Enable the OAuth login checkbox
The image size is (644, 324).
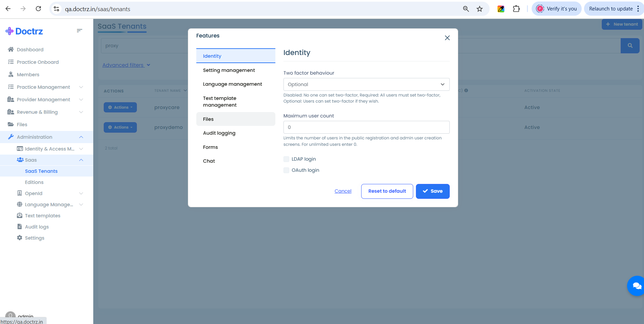coord(286,170)
